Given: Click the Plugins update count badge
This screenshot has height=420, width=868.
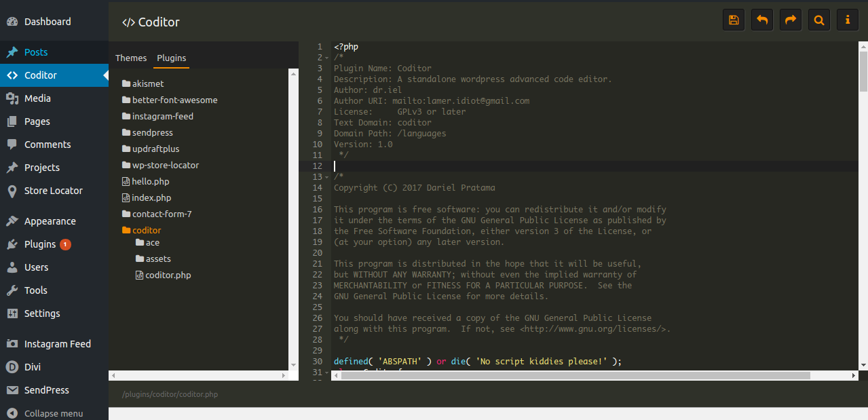Looking at the screenshot, I should 65,244.
